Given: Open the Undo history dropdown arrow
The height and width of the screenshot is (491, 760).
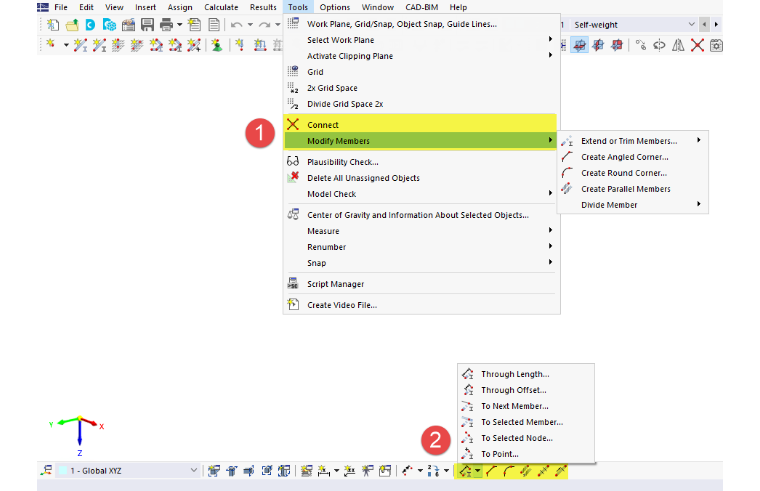Looking at the screenshot, I should tap(250, 25).
